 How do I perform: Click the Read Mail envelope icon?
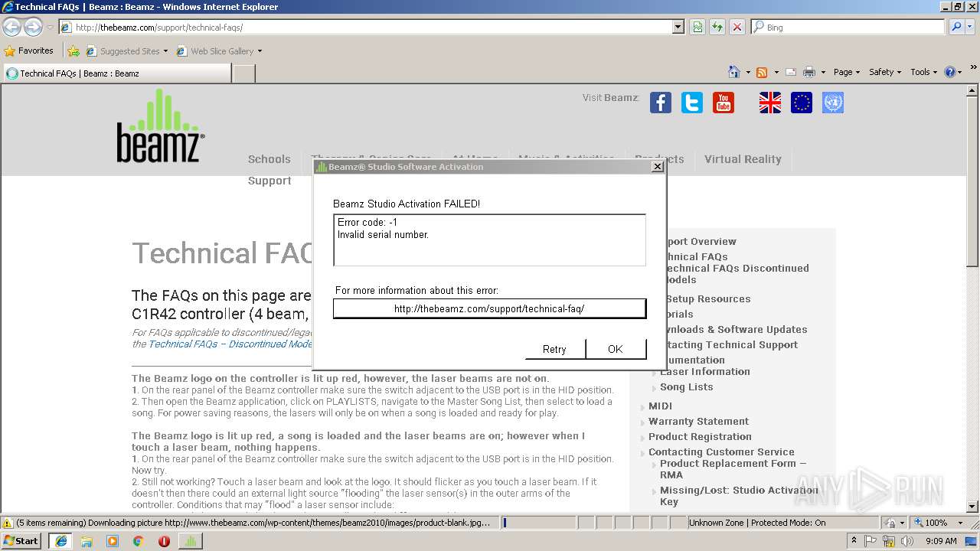791,72
